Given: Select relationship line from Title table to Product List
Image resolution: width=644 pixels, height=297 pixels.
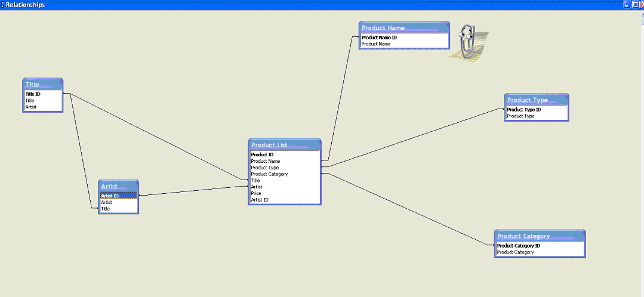Looking at the screenshot, I should (156, 137).
